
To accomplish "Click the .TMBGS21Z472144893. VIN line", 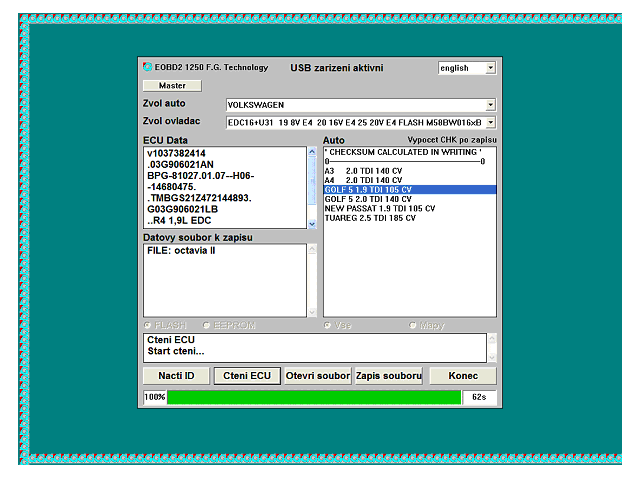I will (199, 198).
